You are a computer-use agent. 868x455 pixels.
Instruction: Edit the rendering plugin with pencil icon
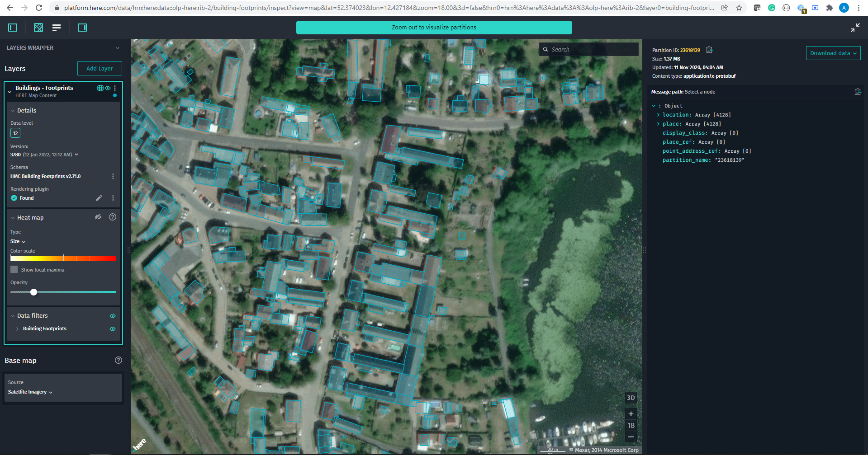(99, 198)
